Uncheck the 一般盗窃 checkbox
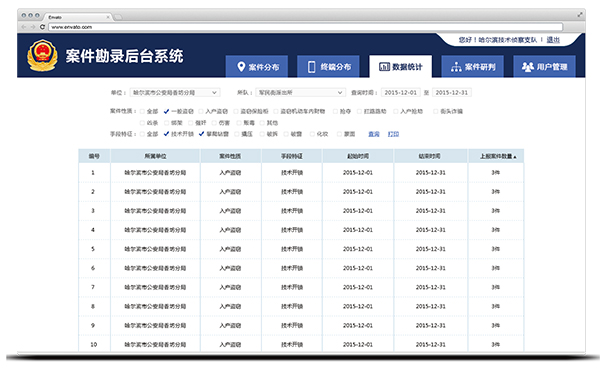600x373 pixels. tap(166, 112)
